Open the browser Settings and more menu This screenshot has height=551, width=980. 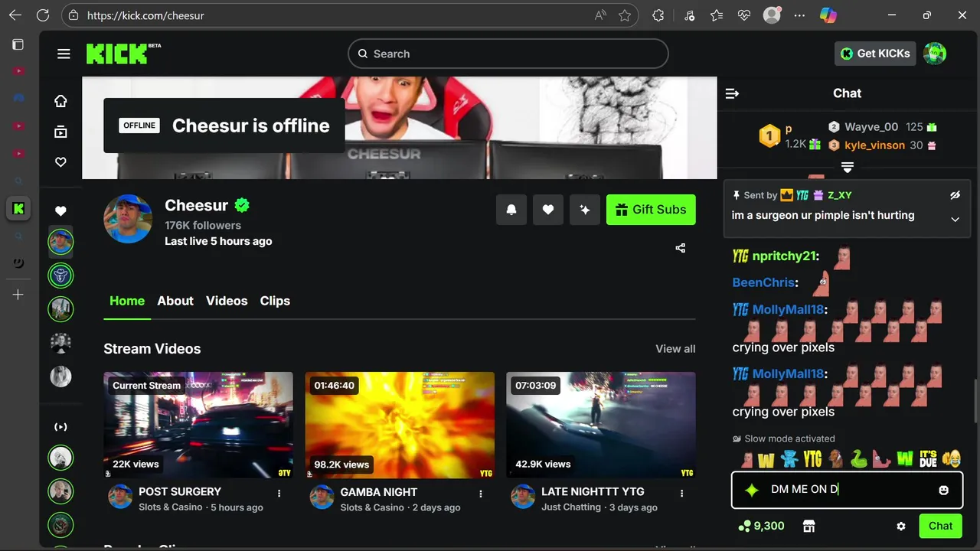pyautogui.click(x=799, y=15)
